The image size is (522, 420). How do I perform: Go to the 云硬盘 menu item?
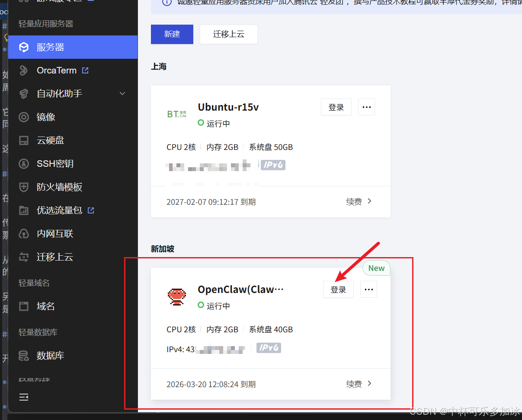click(x=73, y=140)
